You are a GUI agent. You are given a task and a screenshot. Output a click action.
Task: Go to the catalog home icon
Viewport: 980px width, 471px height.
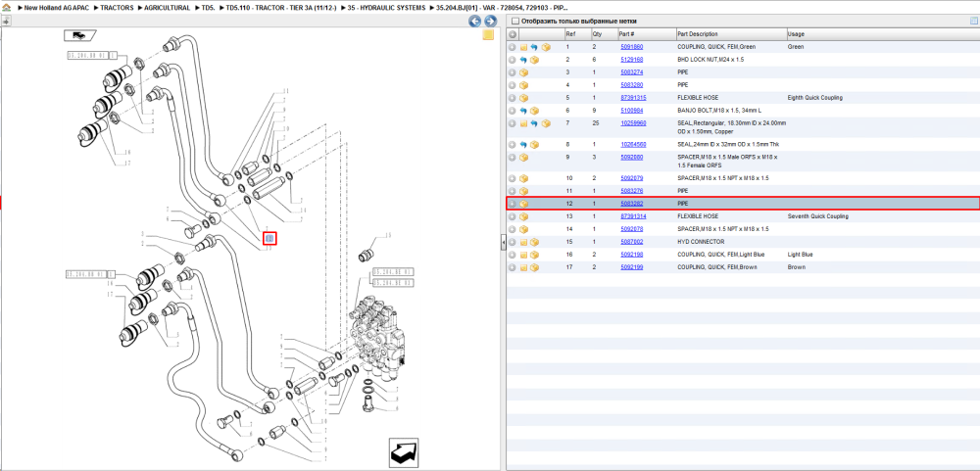coord(6,8)
